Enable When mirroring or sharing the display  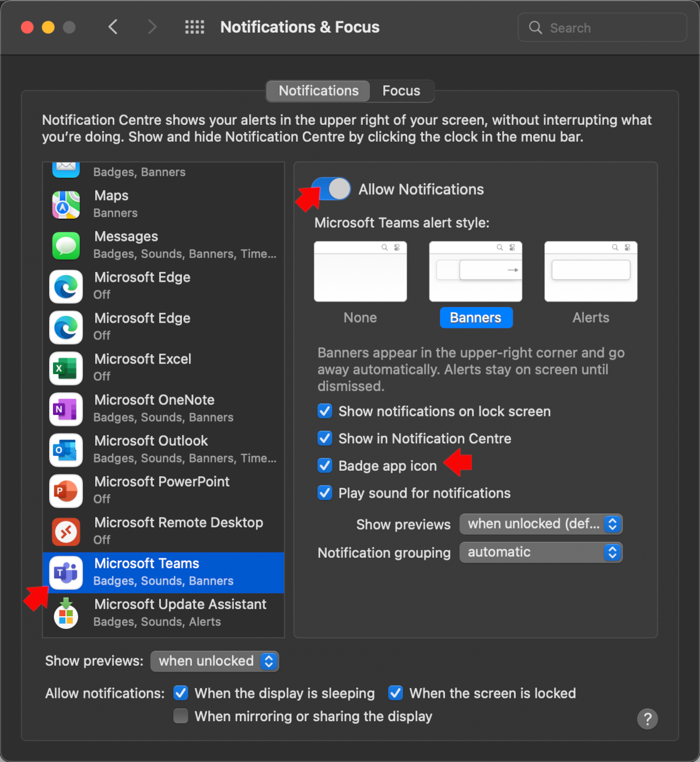tap(181, 716)
